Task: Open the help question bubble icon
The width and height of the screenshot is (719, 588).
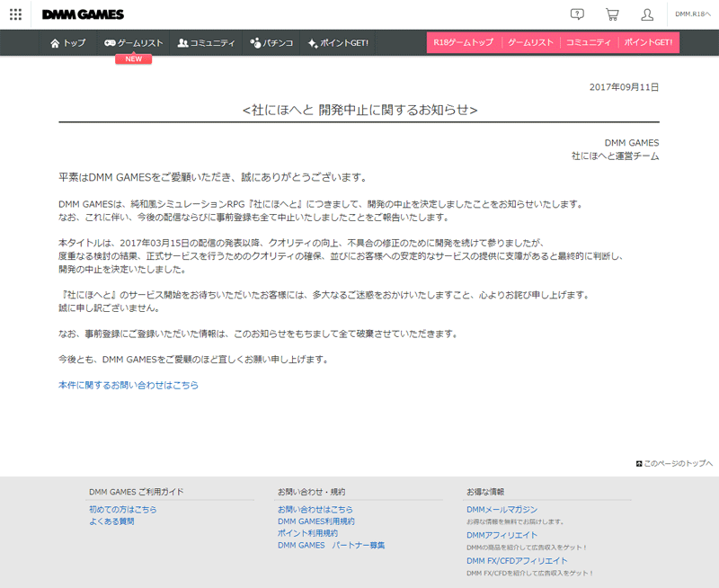Action: 577,14
